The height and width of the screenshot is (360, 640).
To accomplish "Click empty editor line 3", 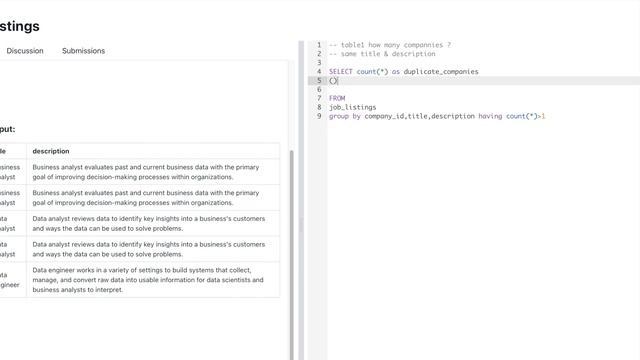I will click(x=483, y=62).
